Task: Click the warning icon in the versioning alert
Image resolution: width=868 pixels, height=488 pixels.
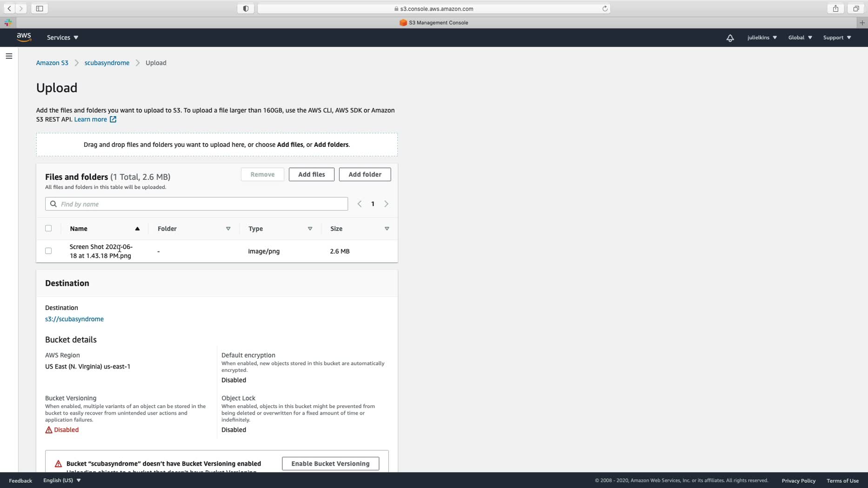Action: [58, 464]
